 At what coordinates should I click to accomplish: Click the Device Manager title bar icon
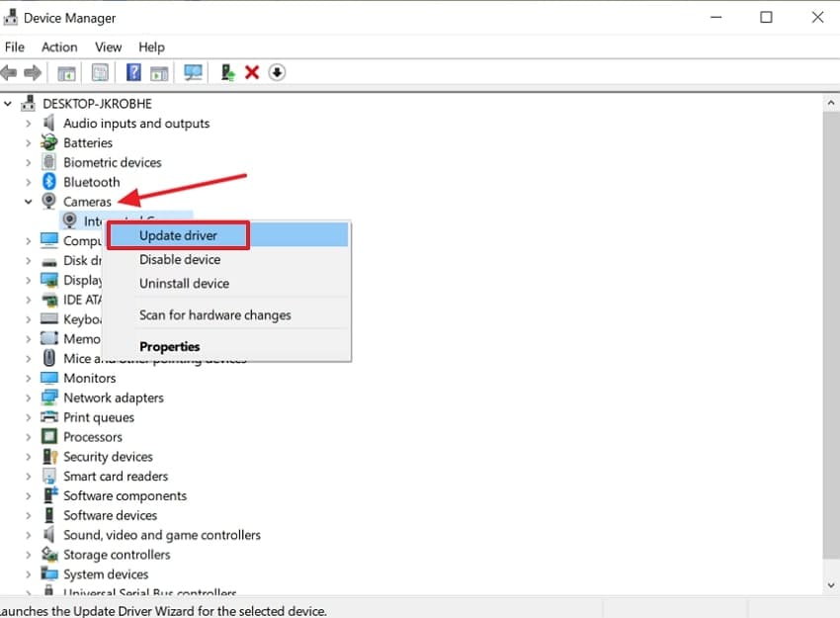(11, 18)
